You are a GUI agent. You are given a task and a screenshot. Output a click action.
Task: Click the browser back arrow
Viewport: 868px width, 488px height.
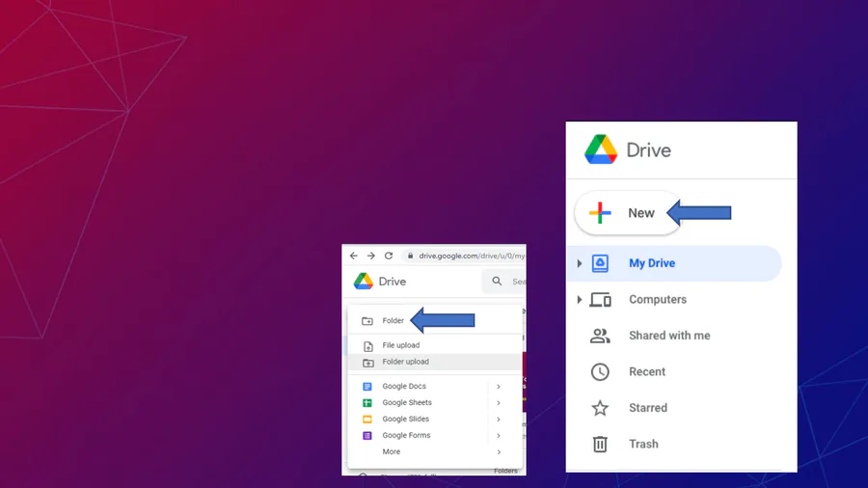pyautogui.click(x=354, y=256)
